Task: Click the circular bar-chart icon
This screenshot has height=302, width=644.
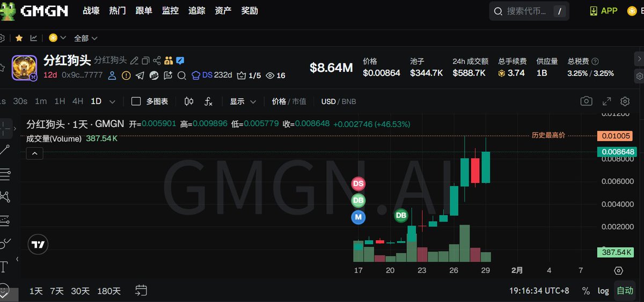Action: coord(154,76)
